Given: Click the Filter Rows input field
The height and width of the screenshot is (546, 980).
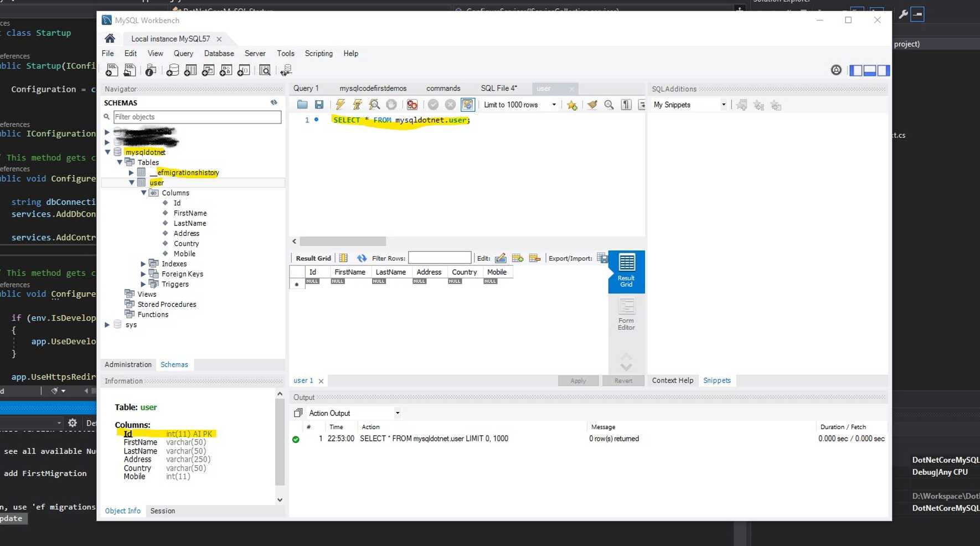Looking at the screenshot, I should [440, 258].
